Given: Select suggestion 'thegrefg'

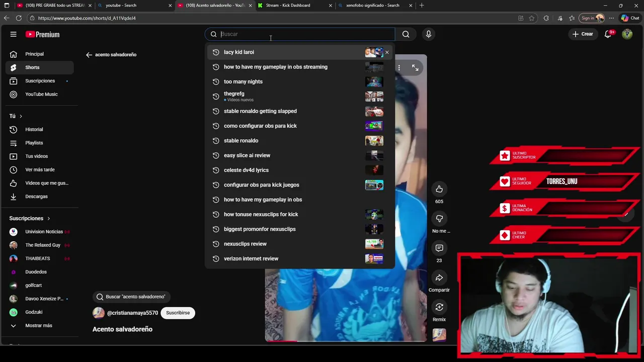Looking at the screenshot, I should pyautogui.click(x=300, y=96).
